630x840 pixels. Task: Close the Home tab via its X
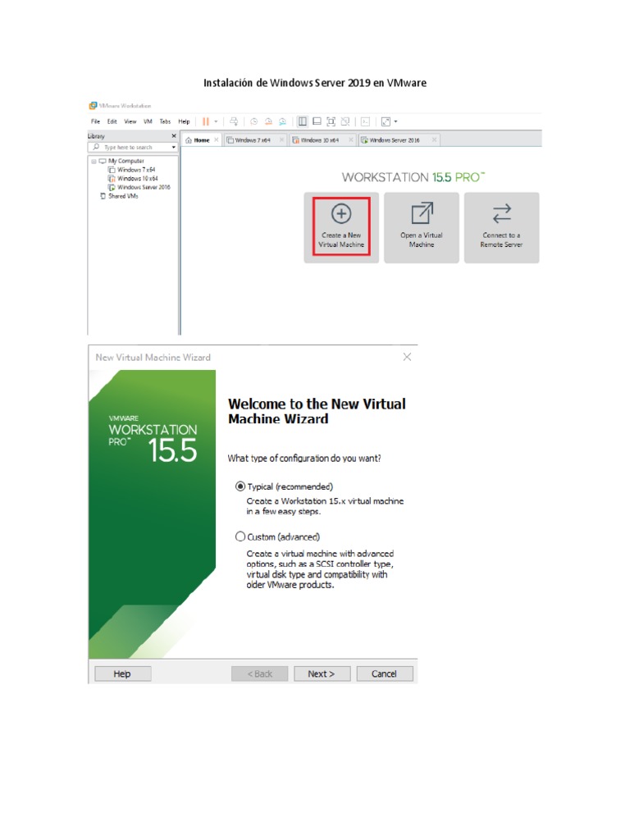click(x=217, y=139)
